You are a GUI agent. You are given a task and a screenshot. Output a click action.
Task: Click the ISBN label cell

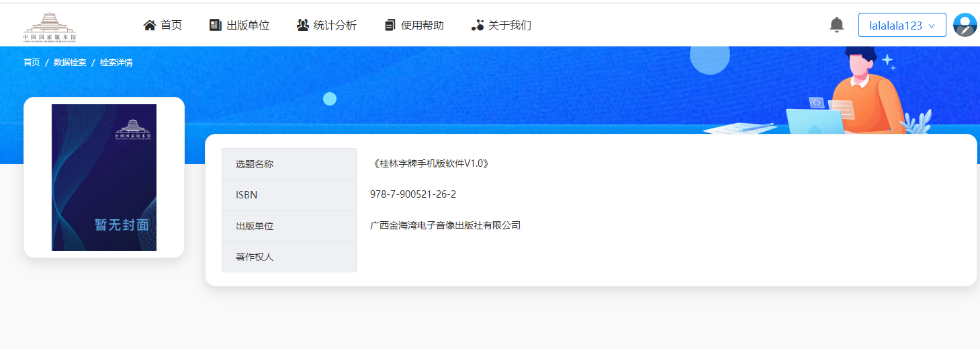tap(289, 195)
